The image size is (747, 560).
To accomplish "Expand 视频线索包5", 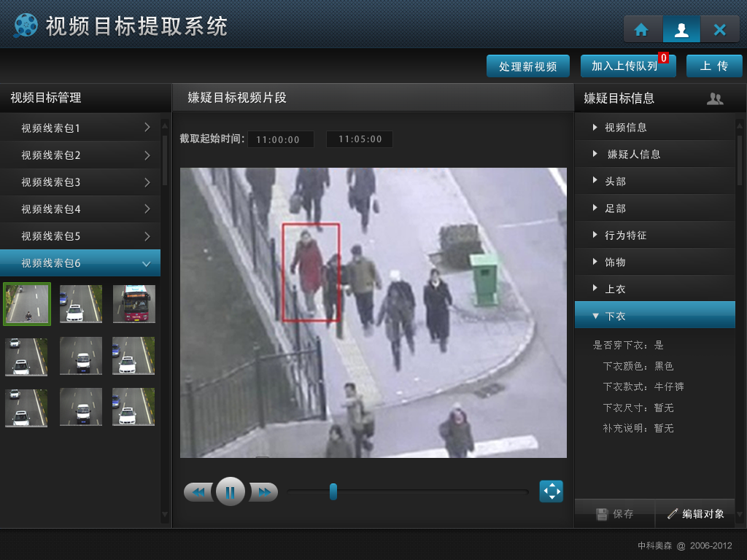I will click(x=80, y=236).
